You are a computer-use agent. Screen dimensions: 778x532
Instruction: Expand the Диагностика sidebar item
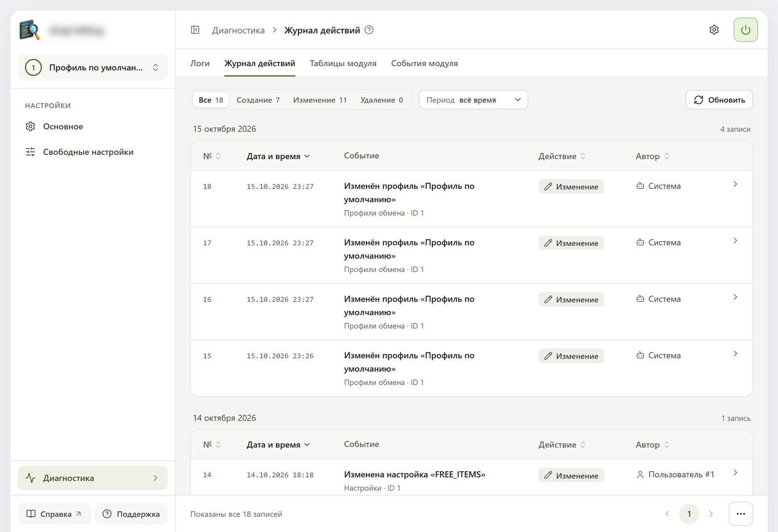point(92,478)
